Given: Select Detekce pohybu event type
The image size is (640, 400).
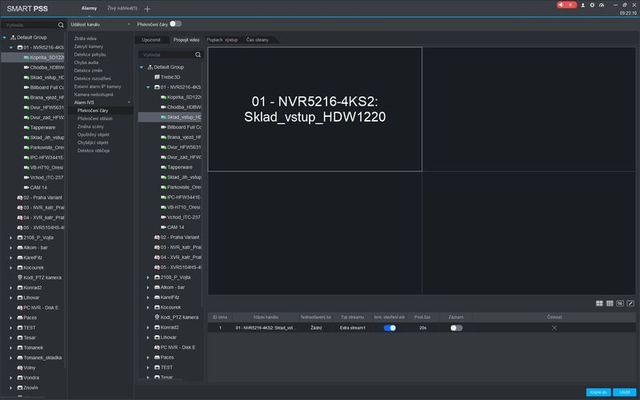Looking at the screenshot, I should (90, 55).
